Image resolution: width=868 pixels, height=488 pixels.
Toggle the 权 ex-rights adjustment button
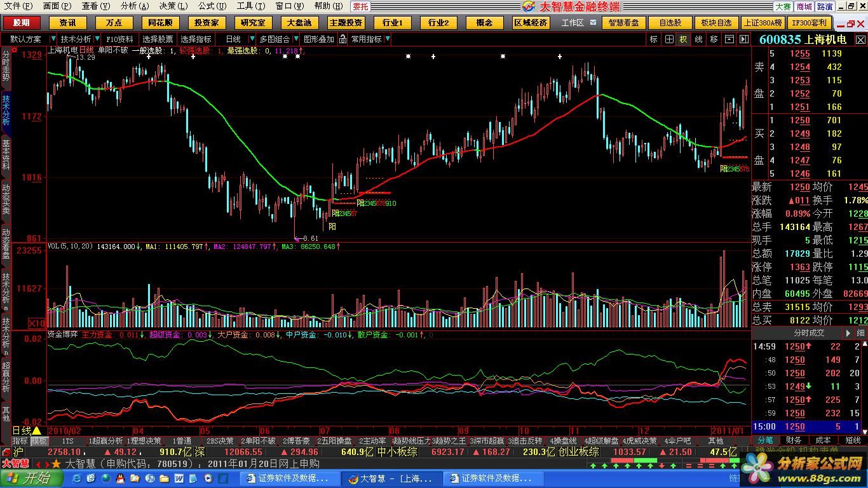click(x=684, y=39)
